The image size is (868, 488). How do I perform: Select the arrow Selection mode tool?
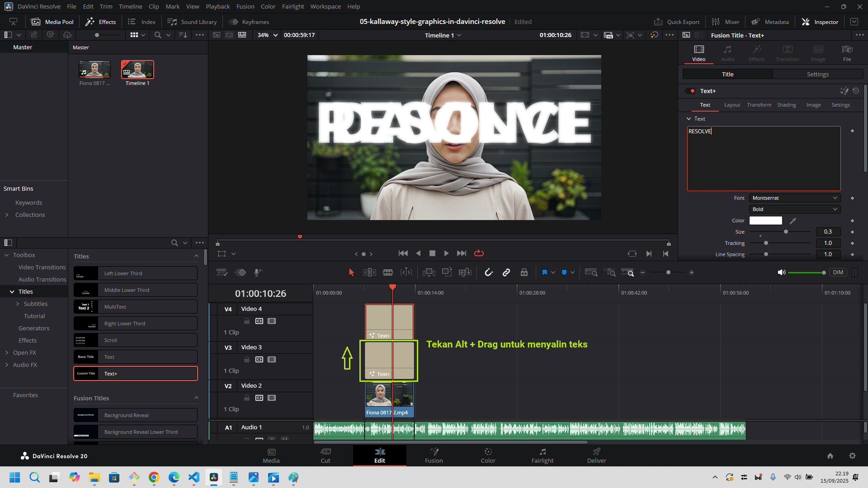(351, 272)
